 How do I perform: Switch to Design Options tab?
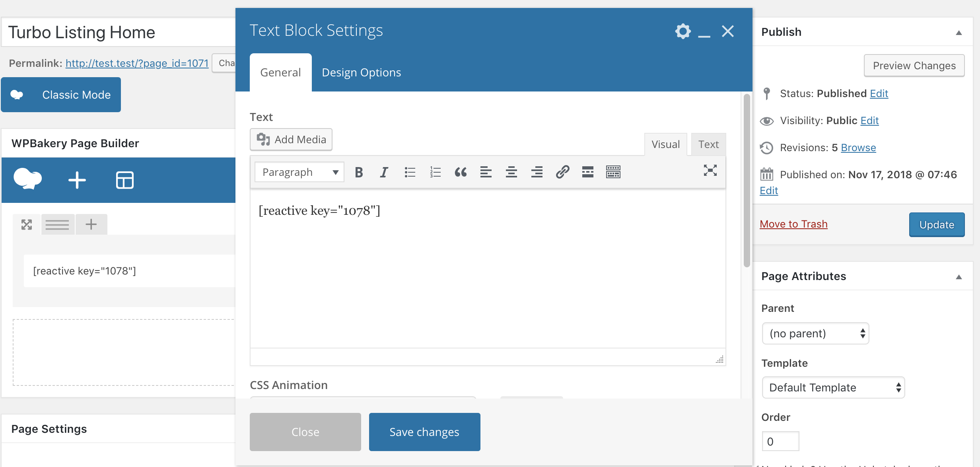(x=361, y=72)
